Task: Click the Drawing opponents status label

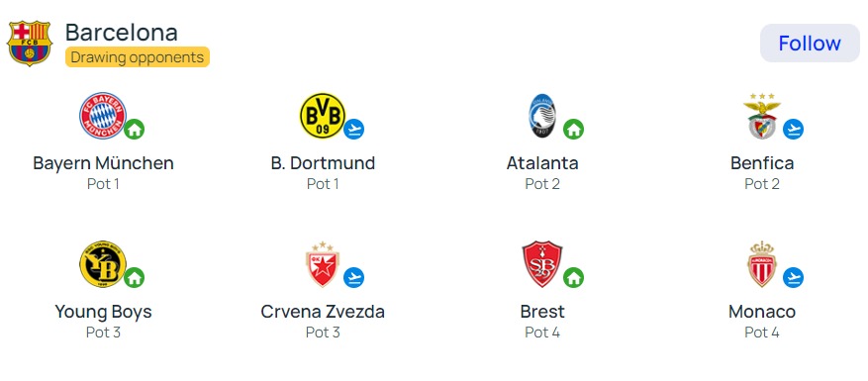Action: pos(138,57)
